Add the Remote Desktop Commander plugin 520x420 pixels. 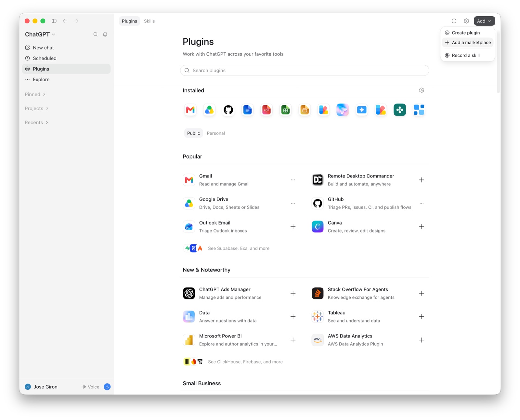422,180
